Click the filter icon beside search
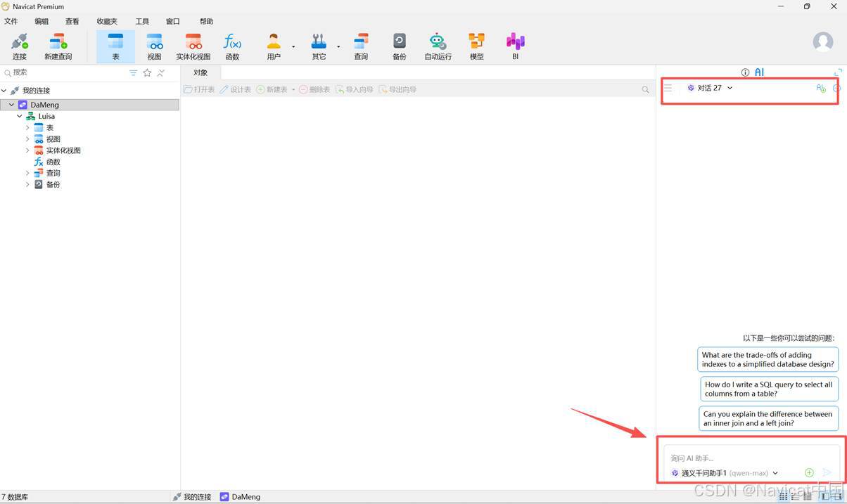 [133, 72]
